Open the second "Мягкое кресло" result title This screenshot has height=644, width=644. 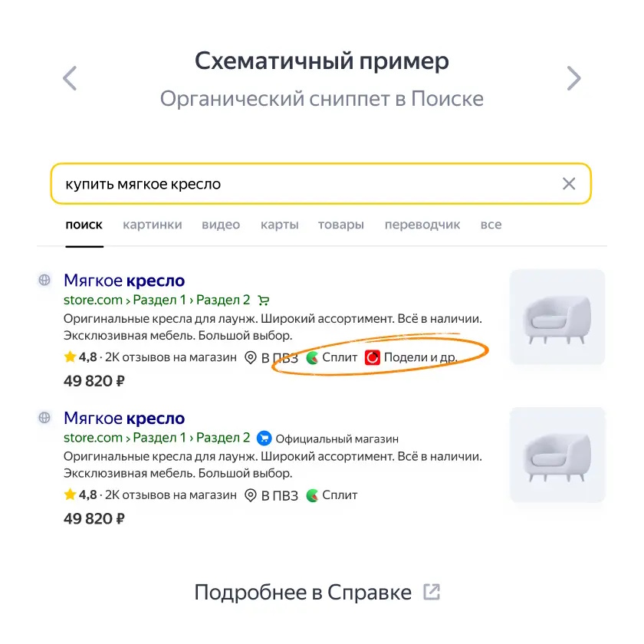pos(124,418)
